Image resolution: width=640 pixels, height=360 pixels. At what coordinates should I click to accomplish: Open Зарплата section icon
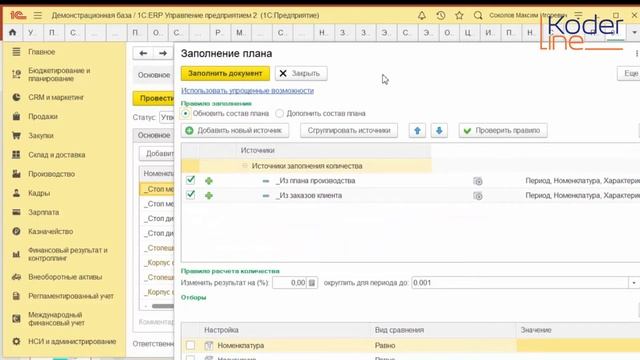(16, 212)
